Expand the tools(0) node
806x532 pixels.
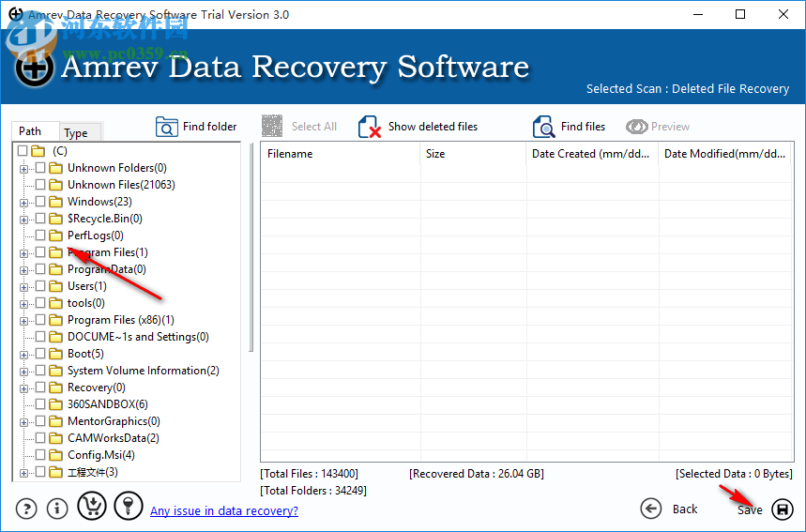tap(23, 304)
